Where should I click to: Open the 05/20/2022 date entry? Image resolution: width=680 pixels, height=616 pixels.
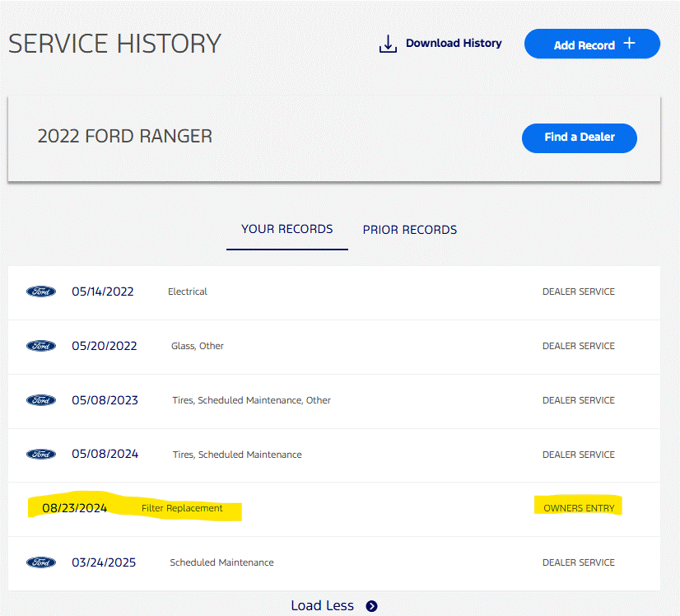[105, 346]
